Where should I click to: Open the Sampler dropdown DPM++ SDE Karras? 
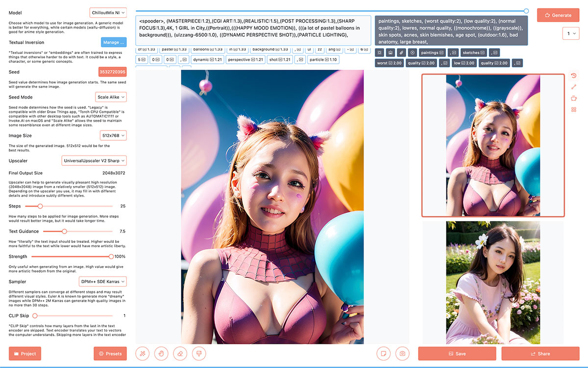103,282
